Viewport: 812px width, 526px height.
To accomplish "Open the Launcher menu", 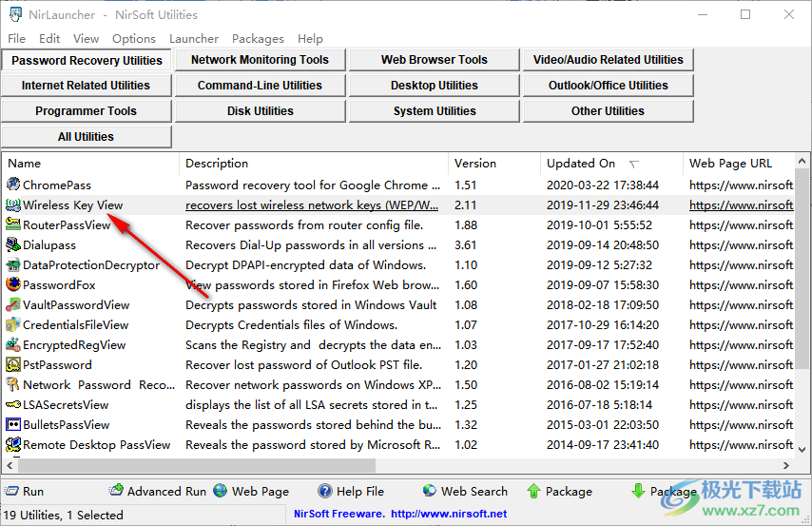I will coord(194,39).
